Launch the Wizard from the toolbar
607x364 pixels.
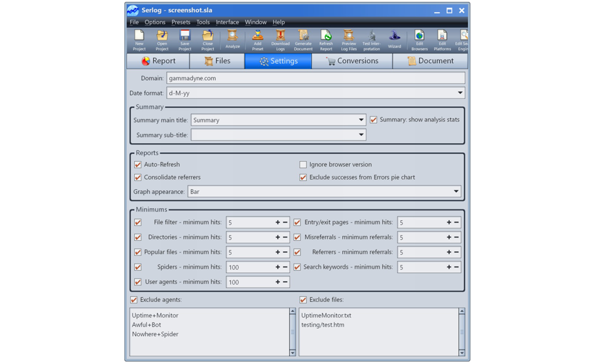(395, 39)
